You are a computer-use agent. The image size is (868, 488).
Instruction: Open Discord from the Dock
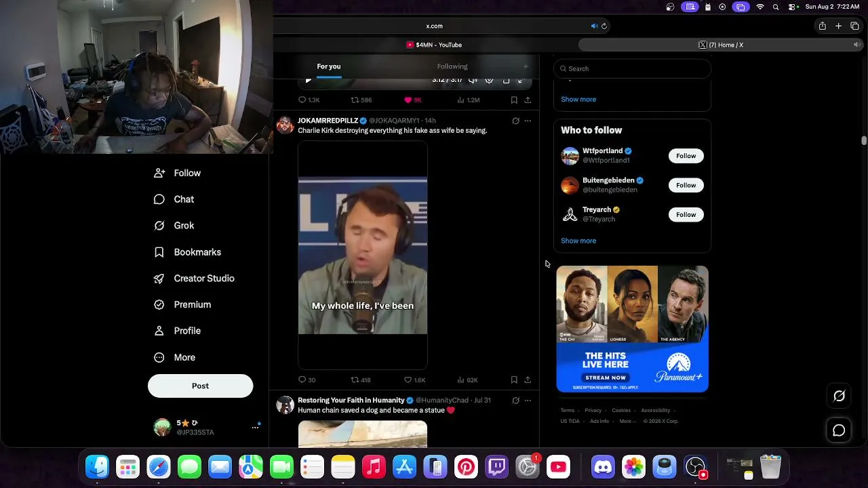tap(602, 467)
